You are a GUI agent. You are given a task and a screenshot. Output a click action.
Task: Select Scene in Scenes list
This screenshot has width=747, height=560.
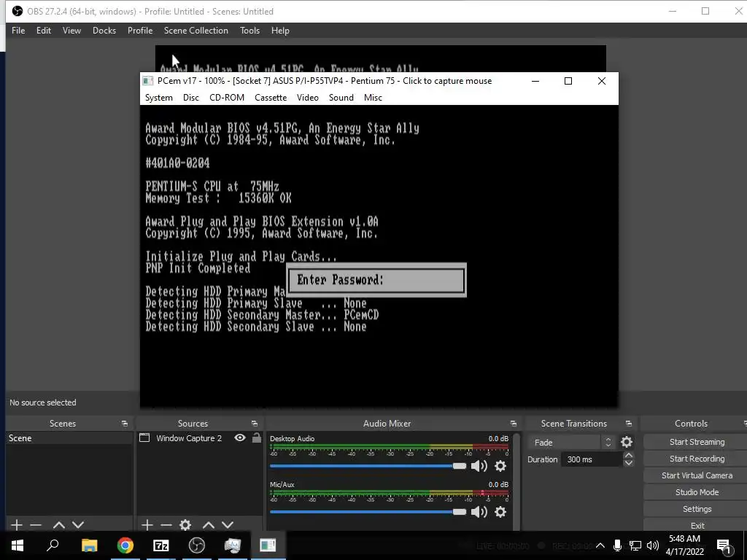point(69,438)
